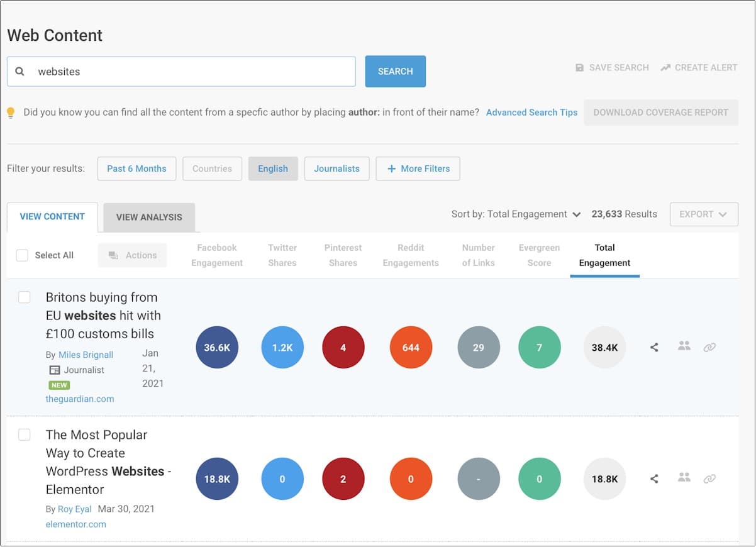Viewport: 756px width, 547px height.
Task: Select the checkbox beside the Elementor WordPress article
Action: coord(25,435)
